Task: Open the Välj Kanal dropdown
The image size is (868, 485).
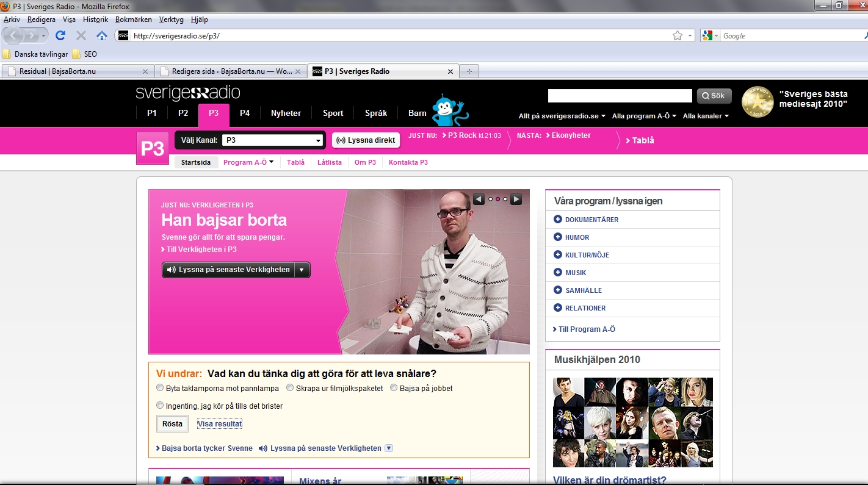Action: (x=272, y=140)
